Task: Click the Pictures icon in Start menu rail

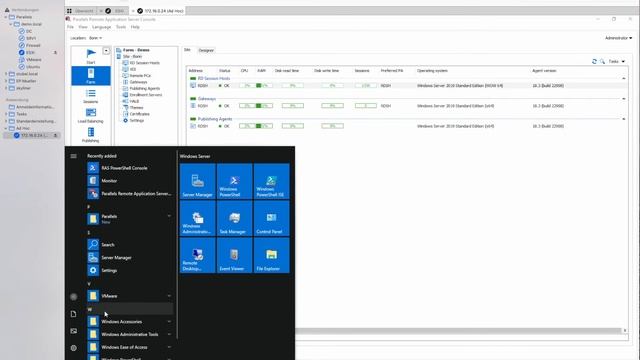Action: point(73,331)
